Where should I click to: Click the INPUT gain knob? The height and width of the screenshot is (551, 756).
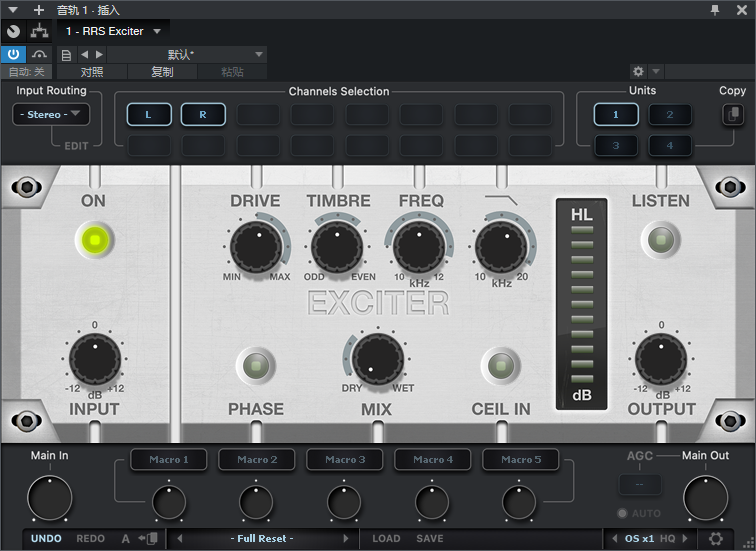pos(95,359)
